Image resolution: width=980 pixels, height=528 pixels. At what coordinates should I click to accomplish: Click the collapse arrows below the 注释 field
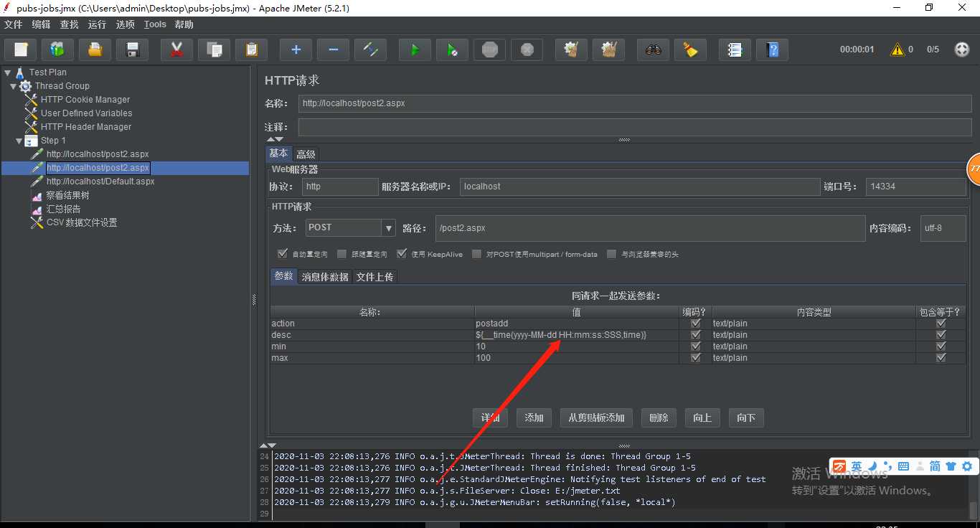tap(275, 139)
